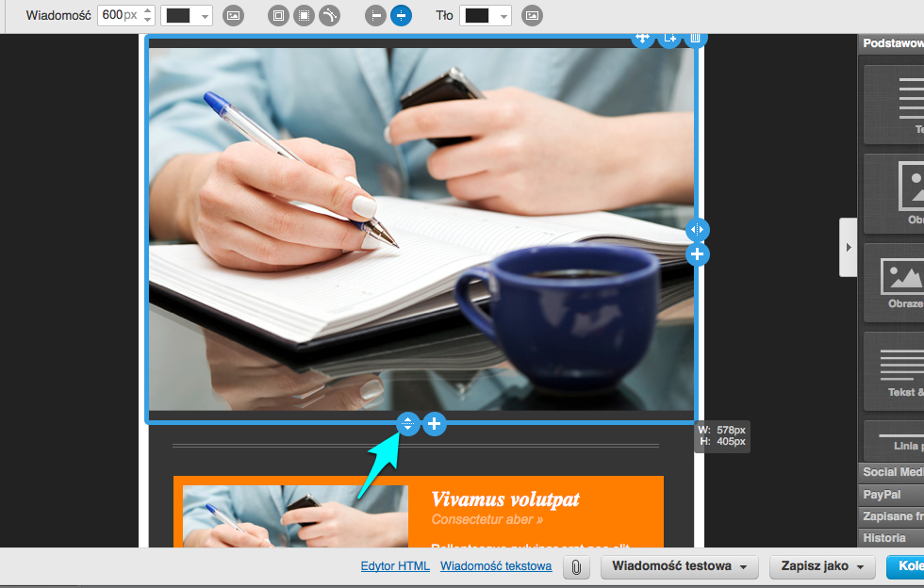The image size is (924, 588).
Task: Duplicate the selected image block
Action: click(670, 39)
